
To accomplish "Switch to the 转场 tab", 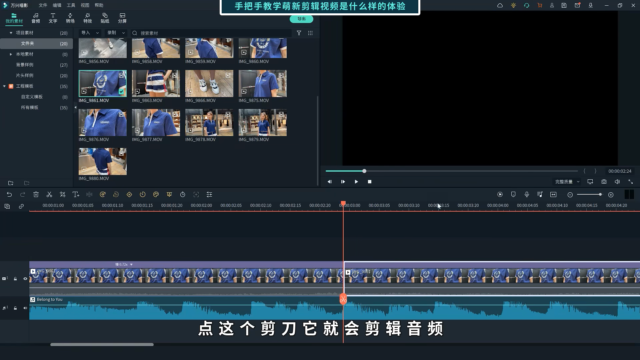I will (70, 18).
